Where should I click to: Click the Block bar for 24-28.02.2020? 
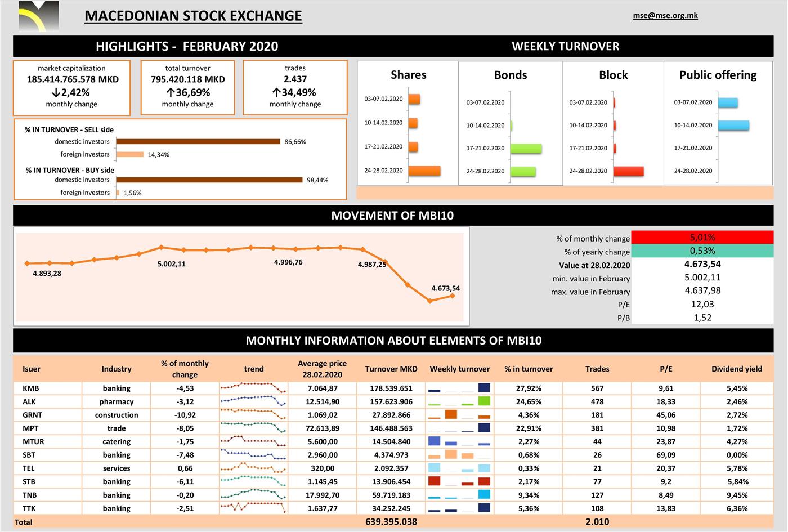(628, 171)
